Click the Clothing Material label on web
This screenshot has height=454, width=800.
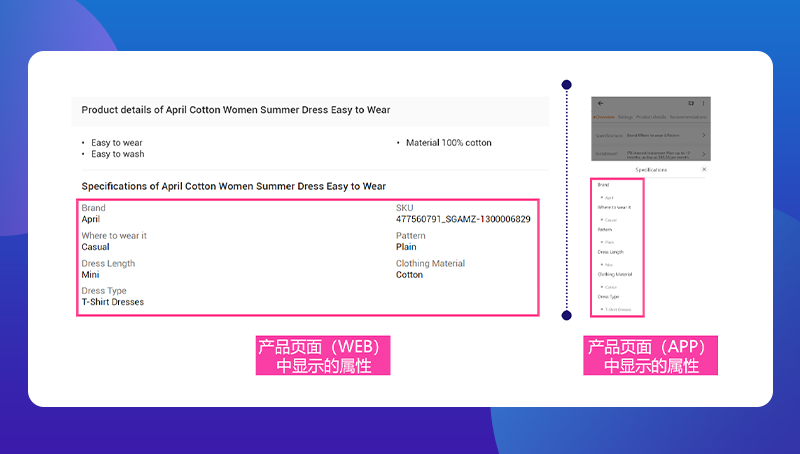[431, 263]
